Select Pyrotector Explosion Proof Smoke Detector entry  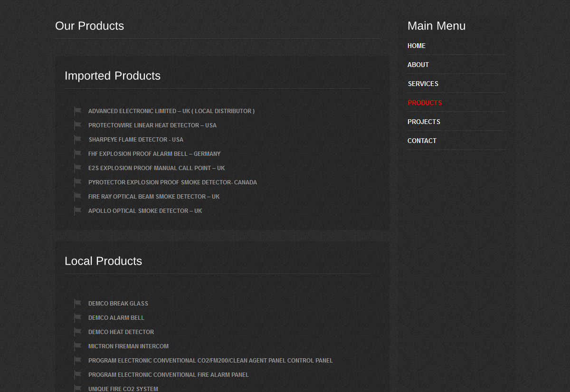point(172,182)
